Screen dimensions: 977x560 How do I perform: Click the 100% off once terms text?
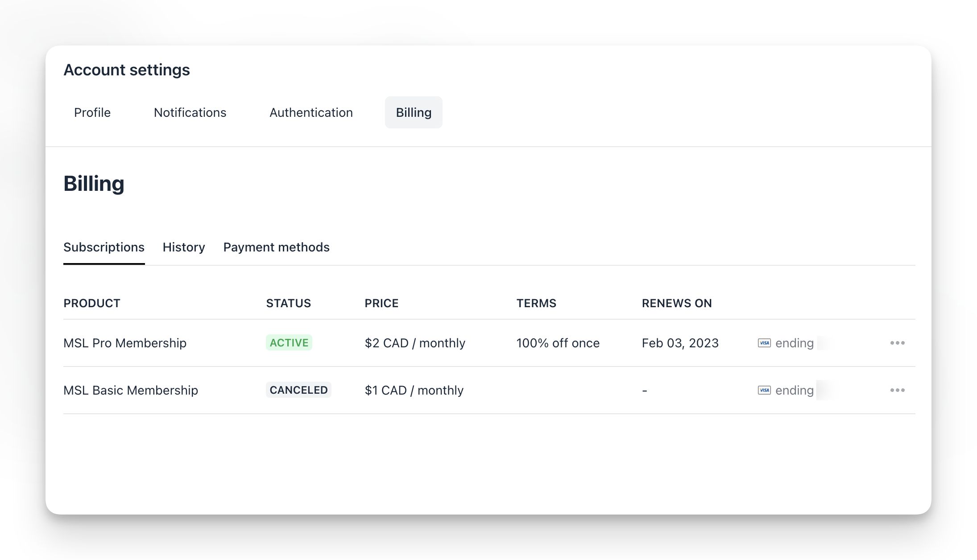pos(558,343)
